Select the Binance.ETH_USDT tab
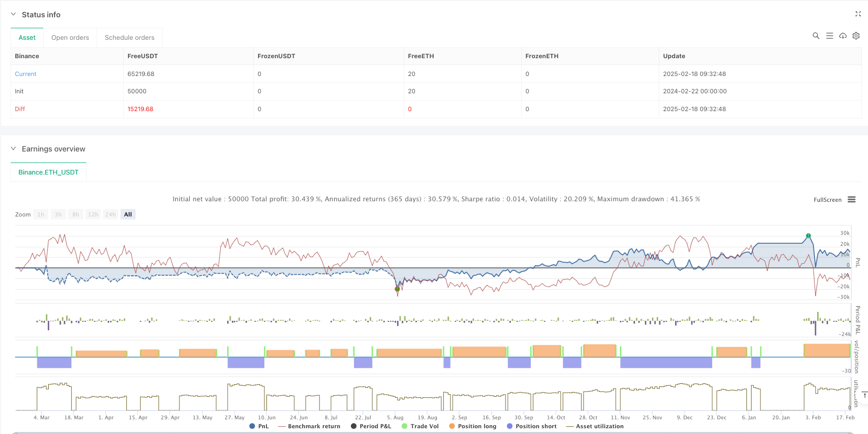This screenshot has width=868, height=434. click(48, 172)
